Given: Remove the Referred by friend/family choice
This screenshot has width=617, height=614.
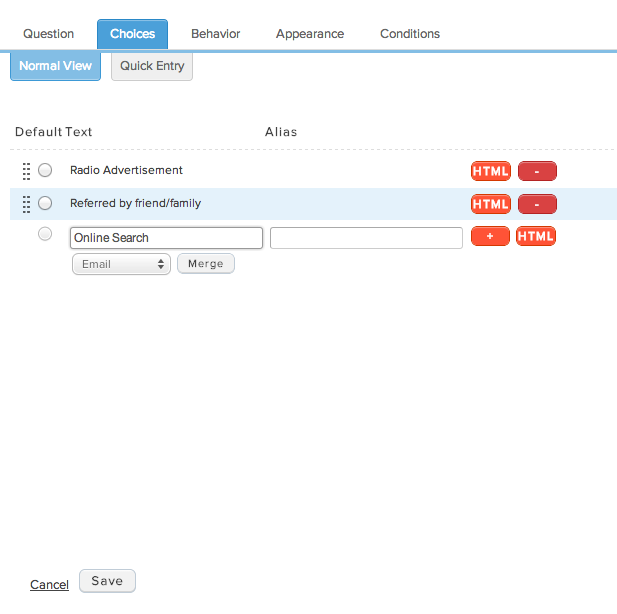Looking at the screenshot, I should click(x=537, y=204).
